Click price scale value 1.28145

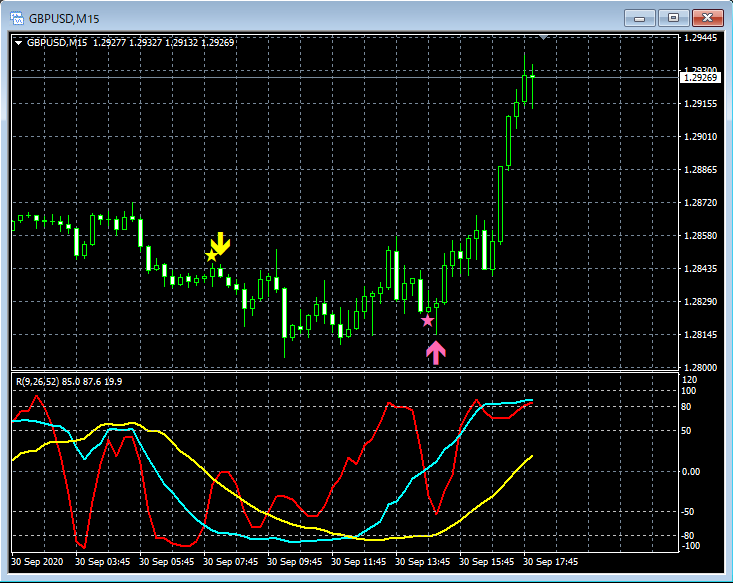coord(700,335)
